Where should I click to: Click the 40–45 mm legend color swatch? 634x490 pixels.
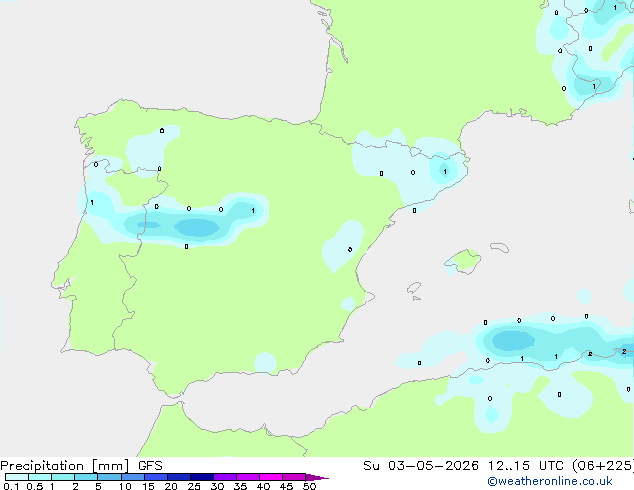click(271, 477)
